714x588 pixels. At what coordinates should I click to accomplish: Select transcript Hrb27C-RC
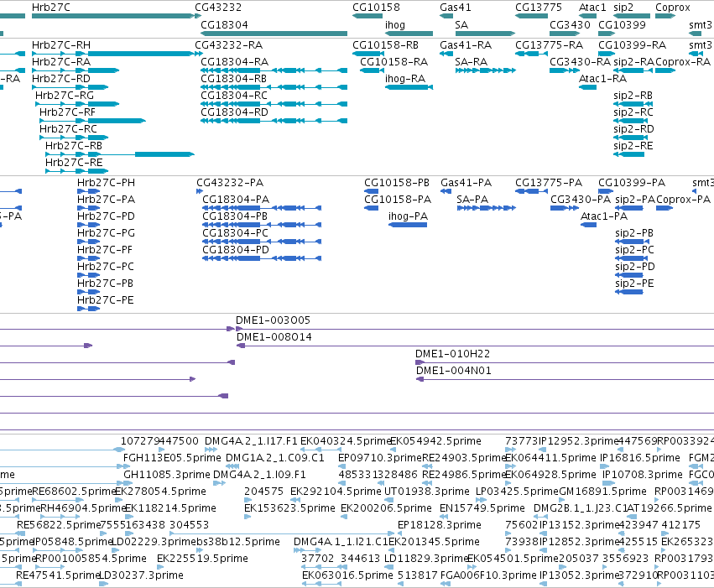[x=74, y=138]
